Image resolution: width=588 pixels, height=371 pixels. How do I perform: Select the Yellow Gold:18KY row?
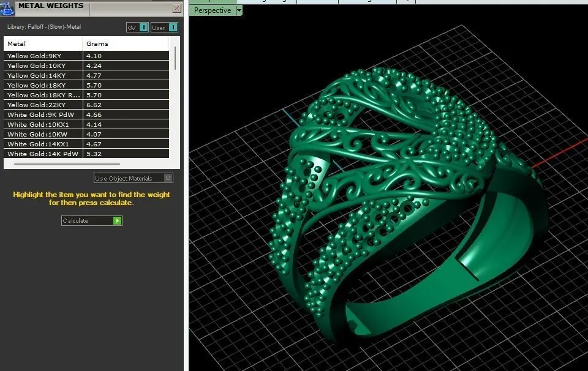tap(86, 85)
